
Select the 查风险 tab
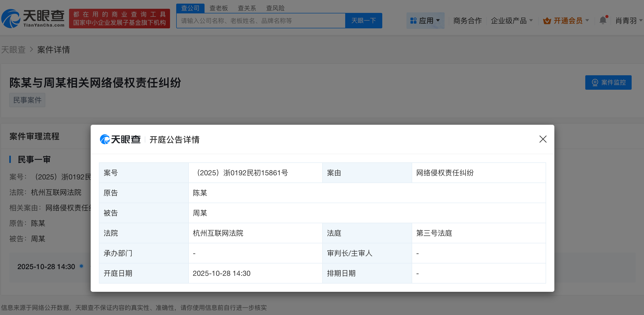pos(275,8)
